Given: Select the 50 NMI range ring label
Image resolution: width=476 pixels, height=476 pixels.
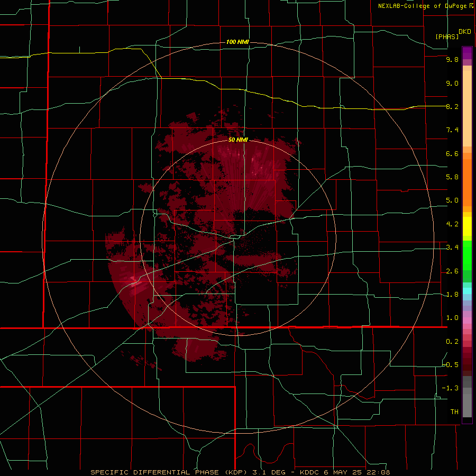Looking at the screenshot, I should click(238, 140).
